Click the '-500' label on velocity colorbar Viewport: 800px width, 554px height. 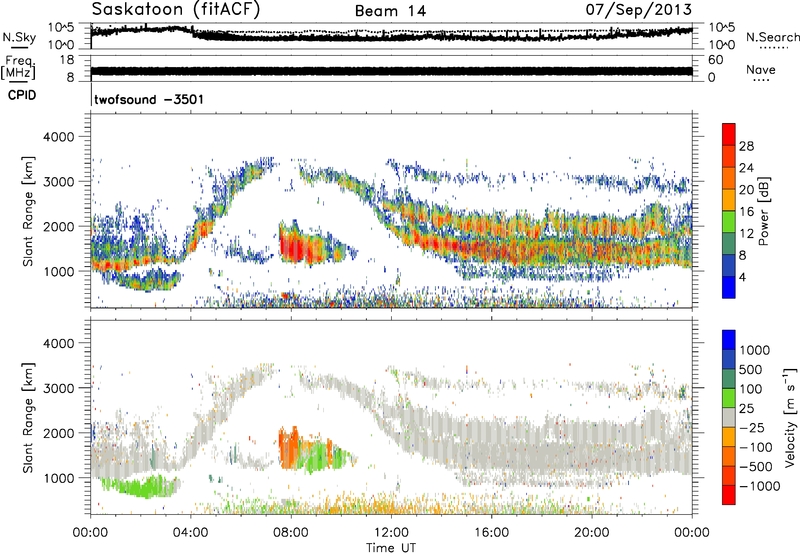(755, 466)
